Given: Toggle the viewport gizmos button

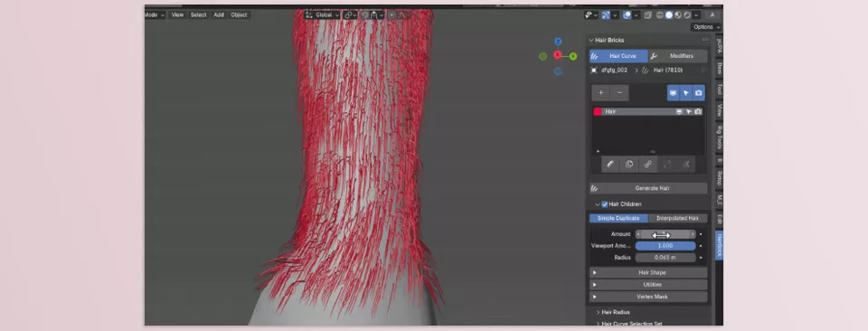Looking at the screenshot, I should pyautogui.click(x=606, y=15).
